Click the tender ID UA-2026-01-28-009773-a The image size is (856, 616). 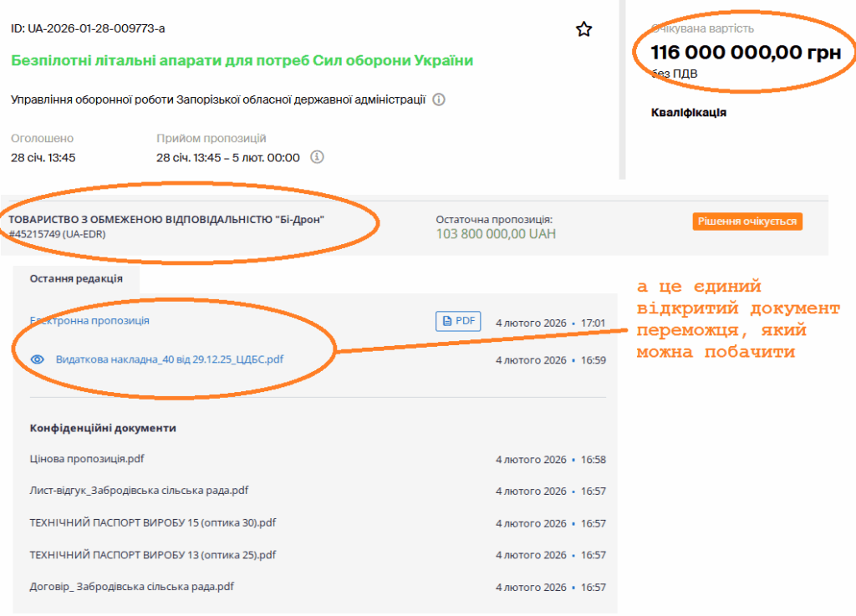click(88, 28)
